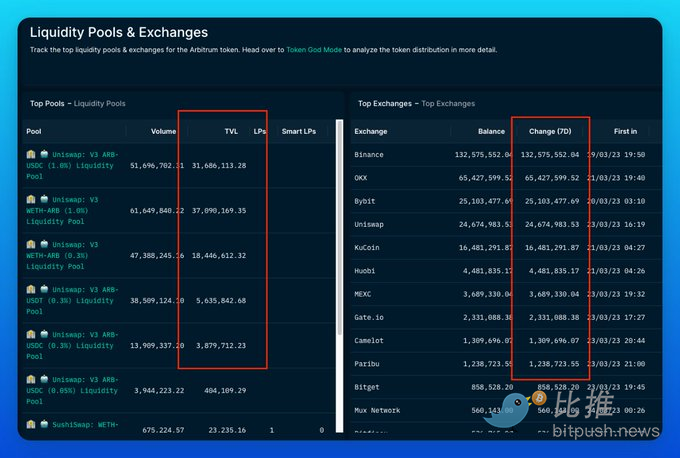Sort pools by the TVL column header
680x458 pixels.
tap(231, 131)
